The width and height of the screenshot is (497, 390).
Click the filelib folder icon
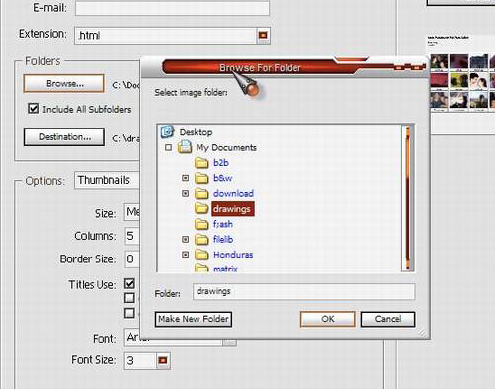tap(202, 239)
